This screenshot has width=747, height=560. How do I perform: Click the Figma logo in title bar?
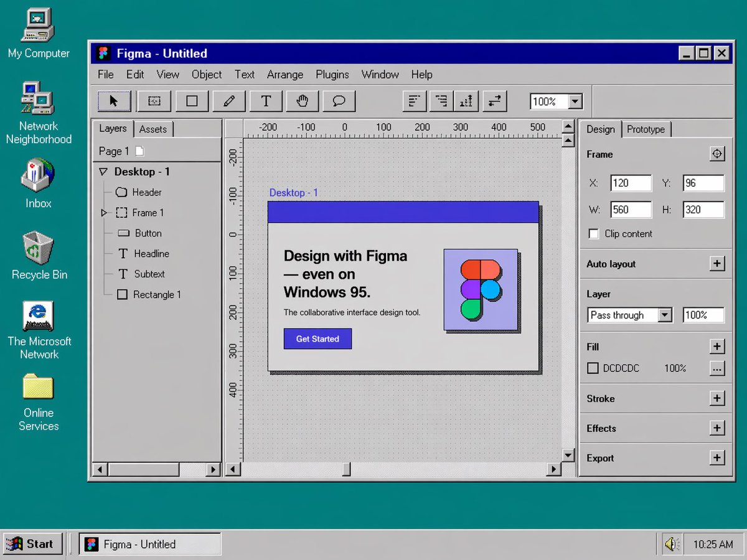point(104,54)
